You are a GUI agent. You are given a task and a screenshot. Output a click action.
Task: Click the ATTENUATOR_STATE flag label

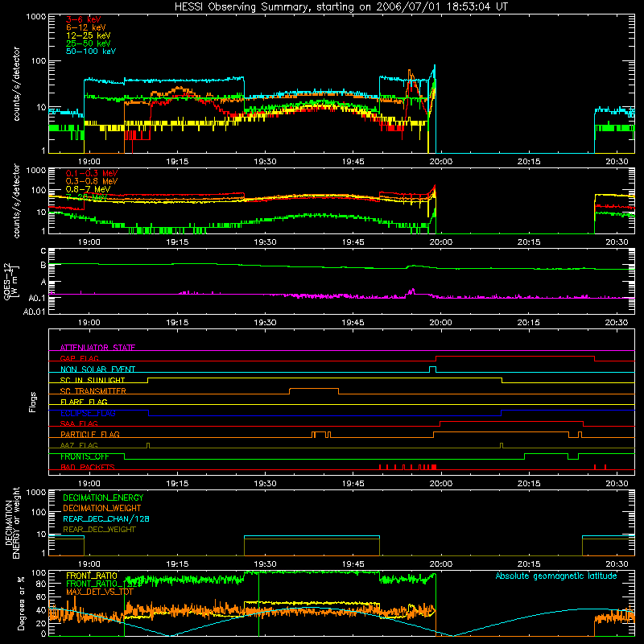97,348
